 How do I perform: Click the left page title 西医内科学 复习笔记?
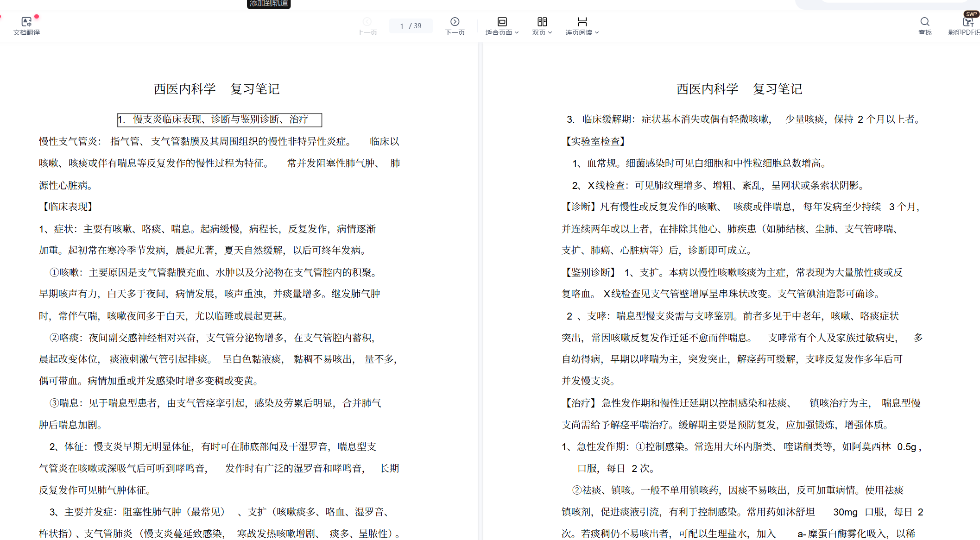[x=216, y=89]
